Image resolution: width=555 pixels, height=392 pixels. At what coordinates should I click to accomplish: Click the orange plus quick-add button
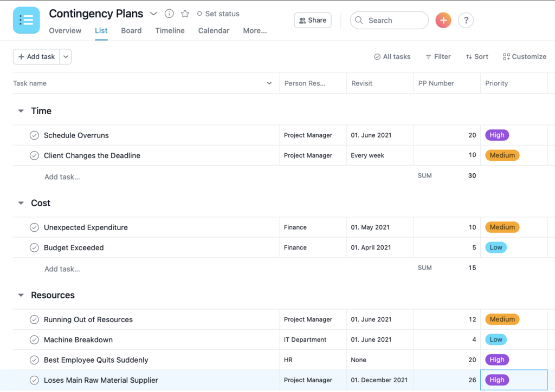443,21
